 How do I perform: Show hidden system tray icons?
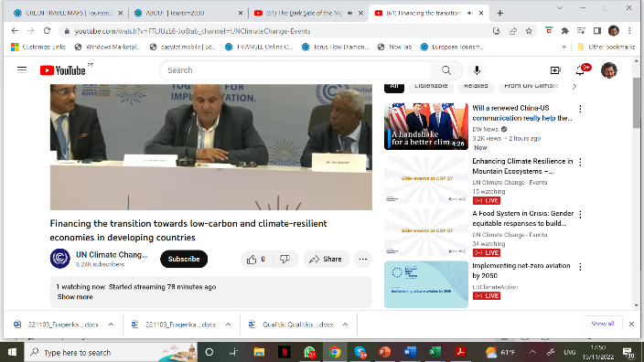[x=532, y=352]
